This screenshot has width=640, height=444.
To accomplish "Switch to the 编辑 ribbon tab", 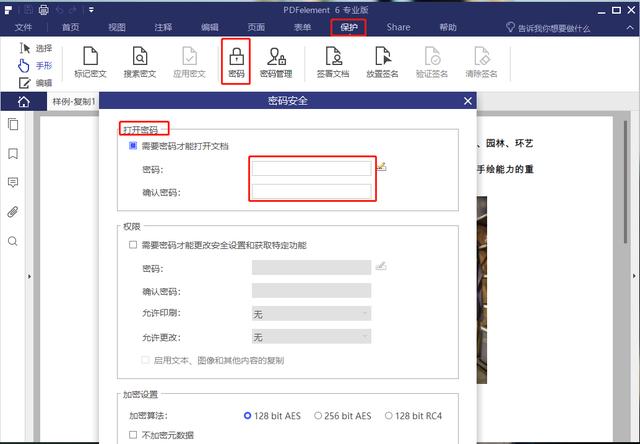I will tap(210, 27).
